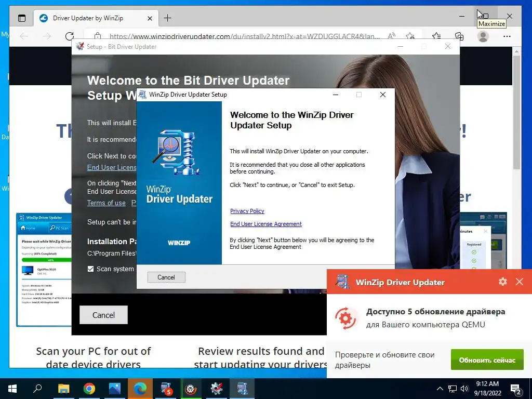Maximize the Edge window
The image size is (532, 399).
click(486, 16)
